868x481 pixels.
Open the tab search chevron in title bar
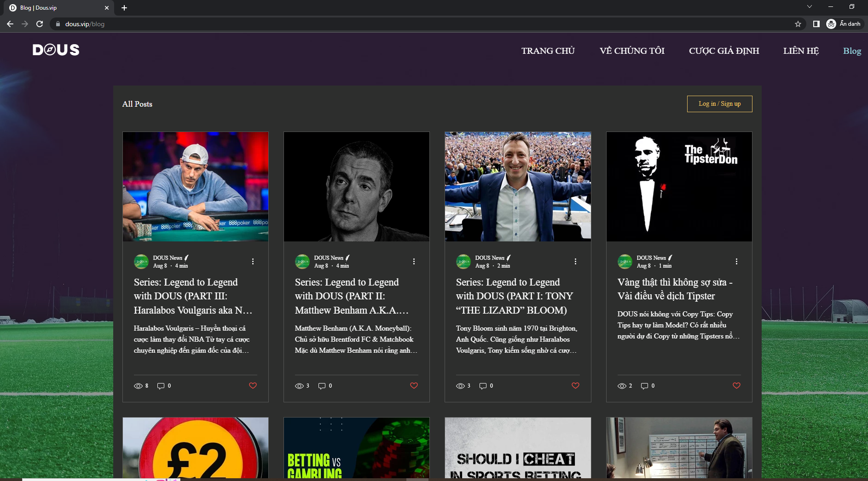pos(810,6)
